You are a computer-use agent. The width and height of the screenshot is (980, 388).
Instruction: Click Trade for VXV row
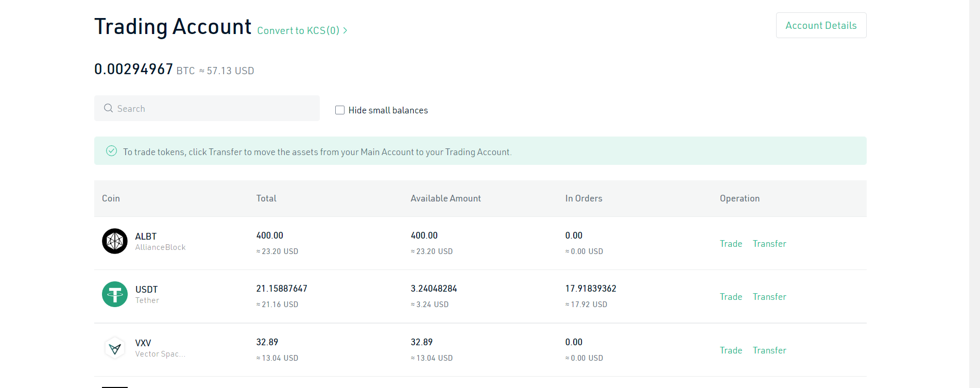pyautogui.click(x=731, y=350)
